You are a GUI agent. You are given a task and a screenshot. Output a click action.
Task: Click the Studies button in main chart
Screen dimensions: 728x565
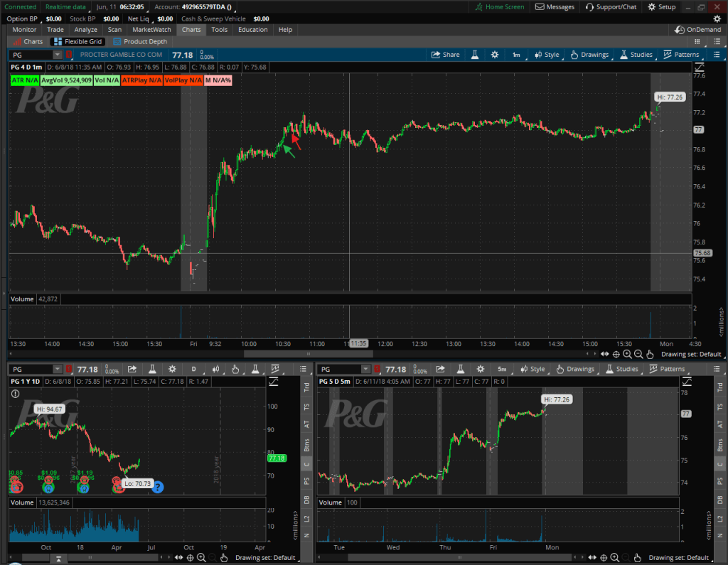[636, 55]
